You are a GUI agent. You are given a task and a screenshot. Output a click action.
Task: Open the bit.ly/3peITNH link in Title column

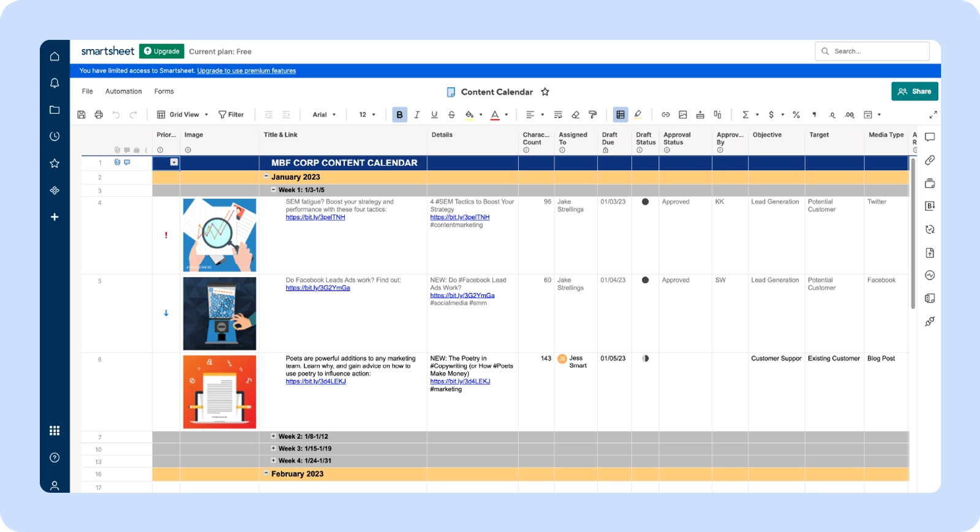pyautogui.click(x=315, y=217)
